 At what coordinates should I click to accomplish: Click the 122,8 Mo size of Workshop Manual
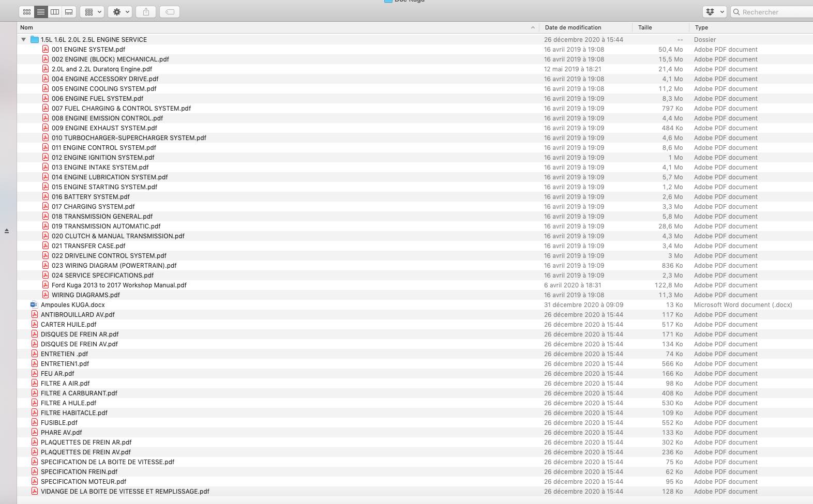coord(669,285)
